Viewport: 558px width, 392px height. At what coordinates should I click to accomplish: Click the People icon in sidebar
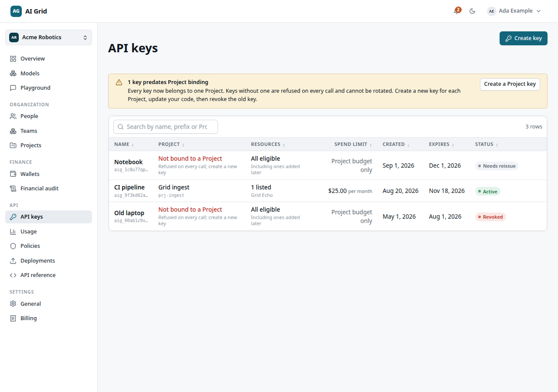pyautogui.click(x=13, y=116)
